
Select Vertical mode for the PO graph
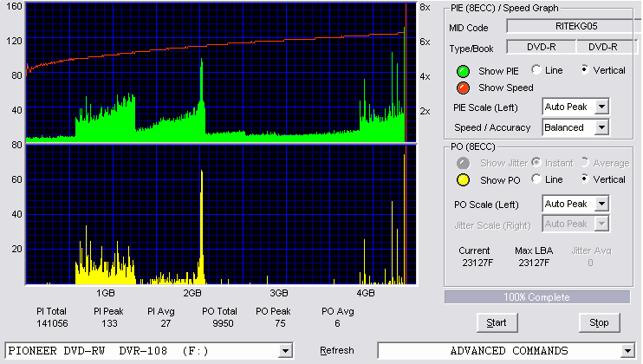585,179
